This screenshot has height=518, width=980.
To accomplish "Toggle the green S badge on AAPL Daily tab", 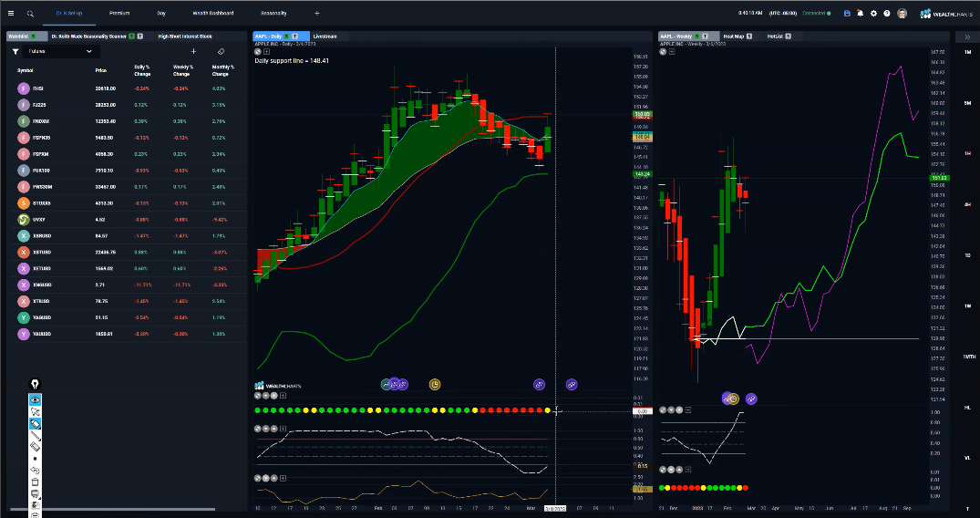I will click(x=287, y=36).
